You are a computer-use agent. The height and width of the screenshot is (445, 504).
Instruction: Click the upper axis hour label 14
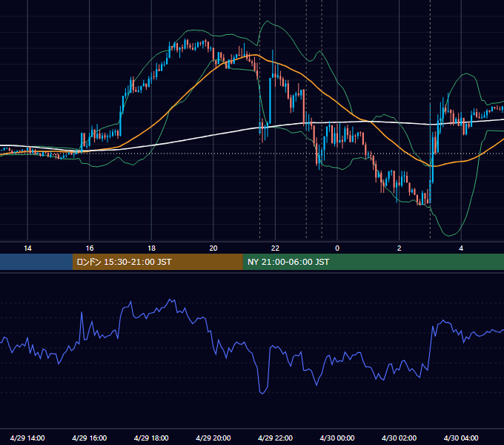click(x=27, y=248)
